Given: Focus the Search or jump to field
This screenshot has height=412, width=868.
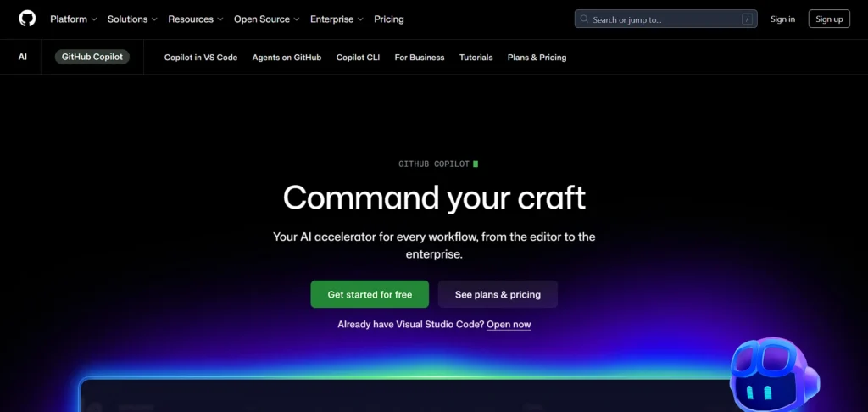Looking at the screenshot, I should pos(666,19).
